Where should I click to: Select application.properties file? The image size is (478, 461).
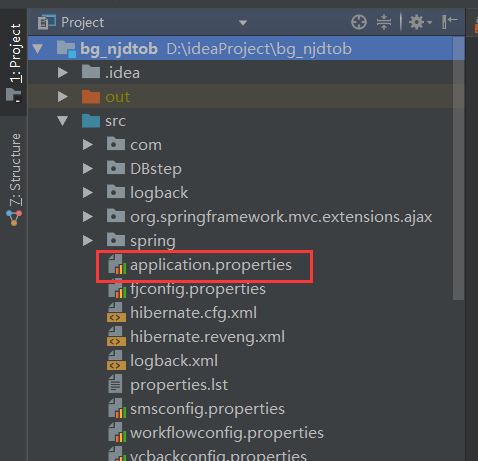211,265
